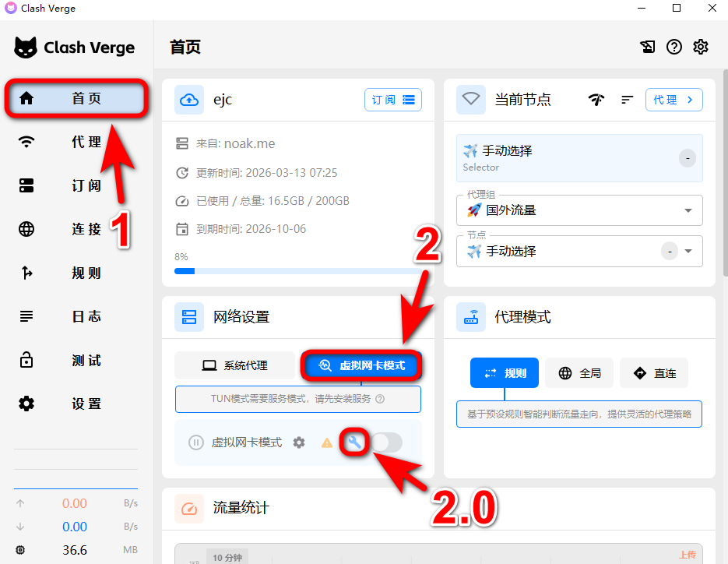Image resolution: width=728 pixels, height=564 pixels.
Task: Select the 规则 proxy mode
Action: pos(505,373)
